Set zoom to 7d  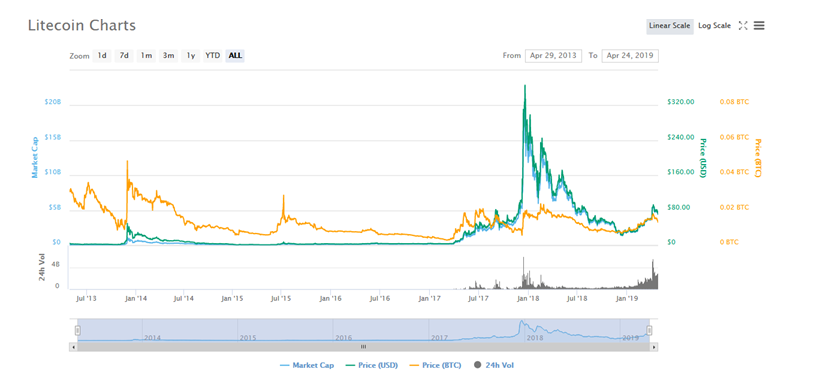pyautogui.click(x=124, y=55)
